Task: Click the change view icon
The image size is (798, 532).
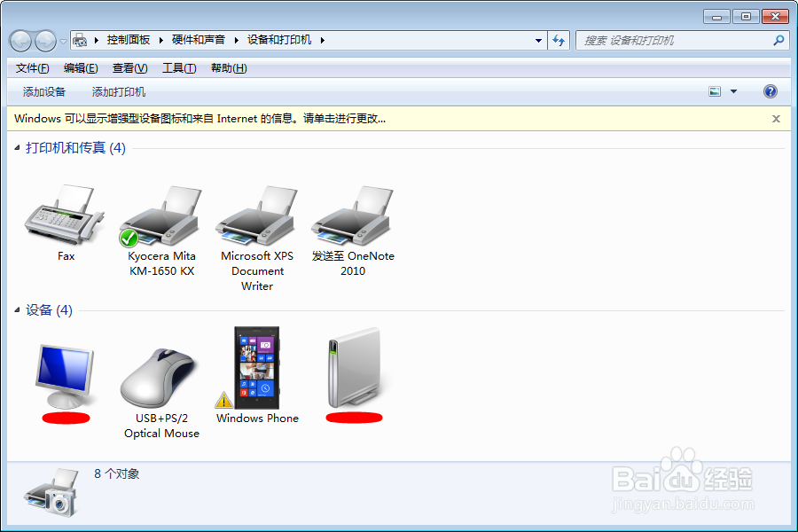Action: click(x=715, y=91)
